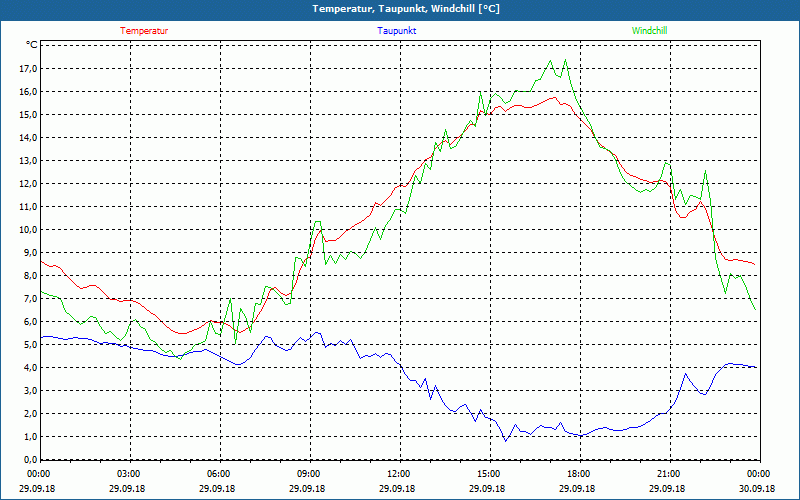
Task: Click the chart title 'Temperatur, Taupunkt, Windchill [°C]'
Action: pyautogui.click(x=406, y=9)
